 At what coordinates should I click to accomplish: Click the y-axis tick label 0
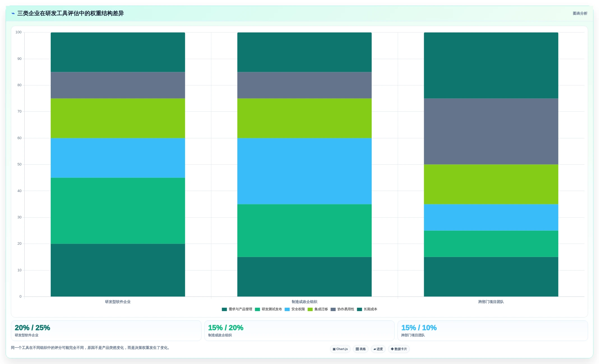tap(20, 297)
